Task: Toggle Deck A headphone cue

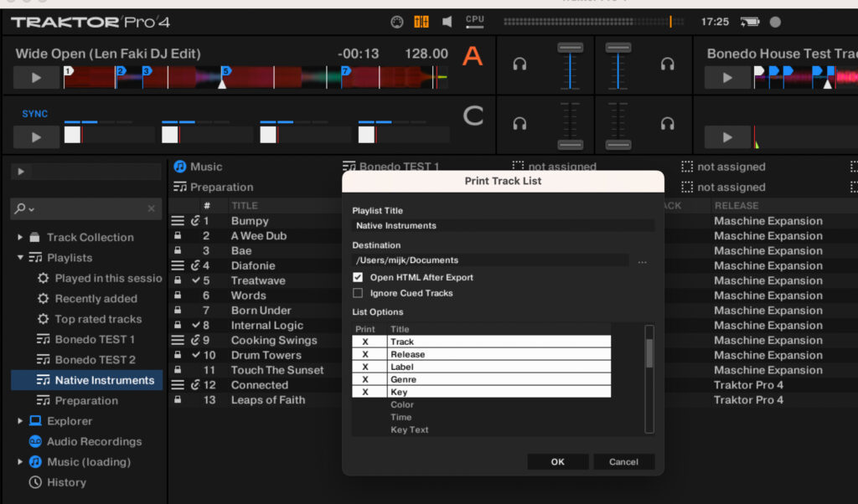Action: tap(519, 64)
